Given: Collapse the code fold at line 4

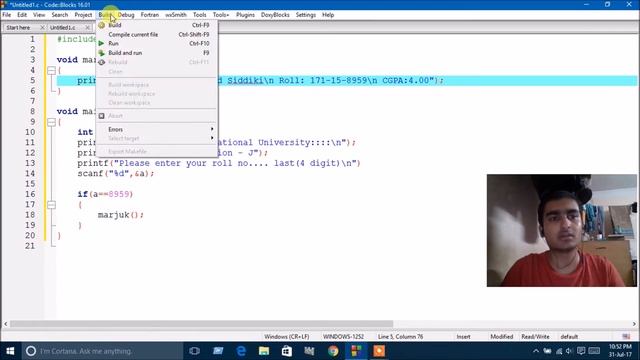Looking at the screenshot, I should [51, 71].
